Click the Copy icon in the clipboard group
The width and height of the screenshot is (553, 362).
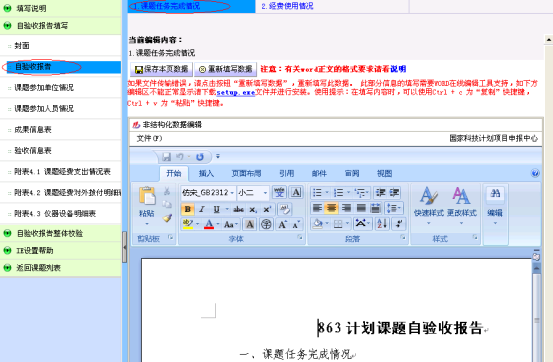click(167, 204)
